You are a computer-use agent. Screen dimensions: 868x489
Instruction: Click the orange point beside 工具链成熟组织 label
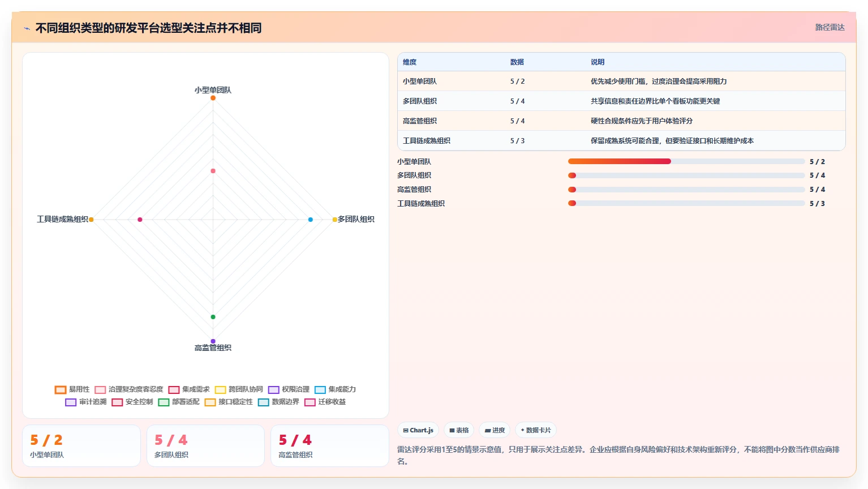(91, 220)
